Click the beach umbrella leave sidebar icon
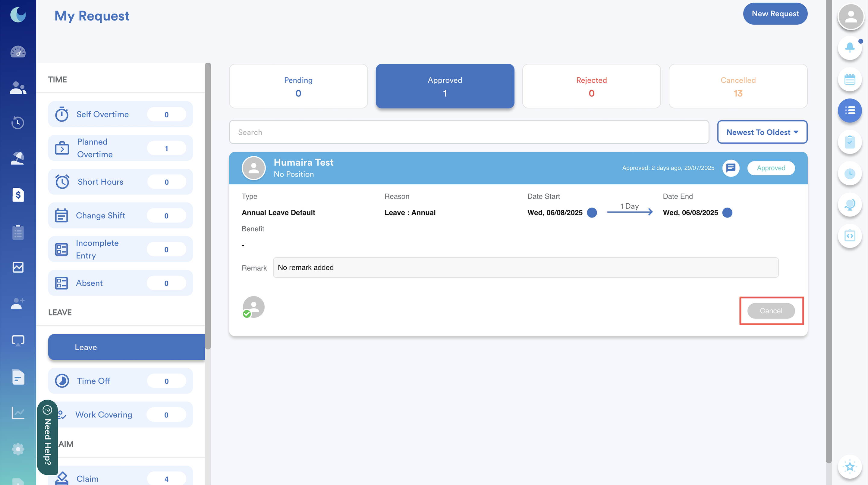This screenshot has width=868, height=485. pyautogui.click(x=18, y=158)
